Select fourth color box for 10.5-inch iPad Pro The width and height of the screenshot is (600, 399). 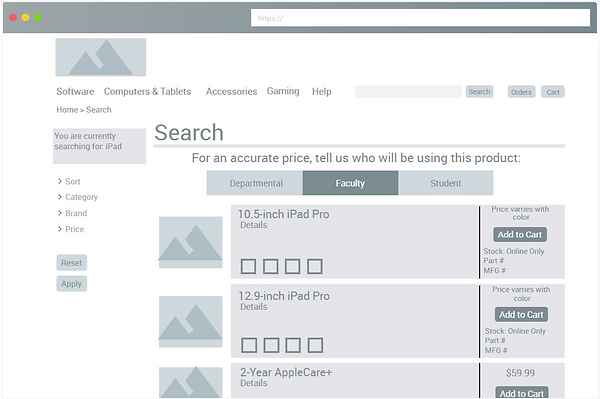click(315, 266)
